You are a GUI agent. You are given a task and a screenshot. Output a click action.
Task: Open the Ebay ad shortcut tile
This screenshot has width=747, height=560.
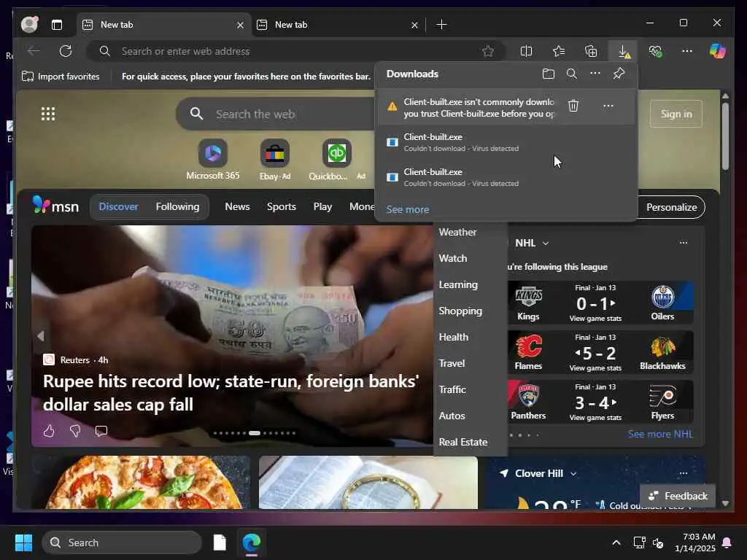[x=275, y=160]
